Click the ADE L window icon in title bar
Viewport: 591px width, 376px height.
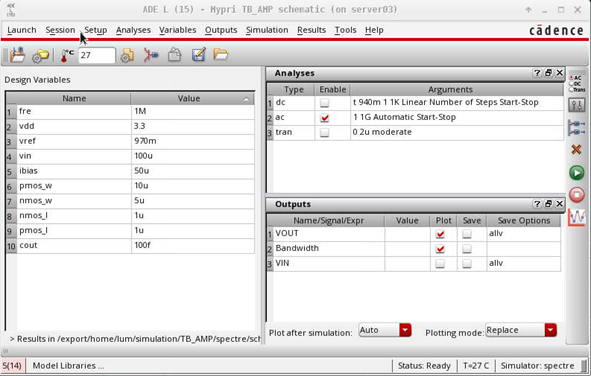[11, 10]
